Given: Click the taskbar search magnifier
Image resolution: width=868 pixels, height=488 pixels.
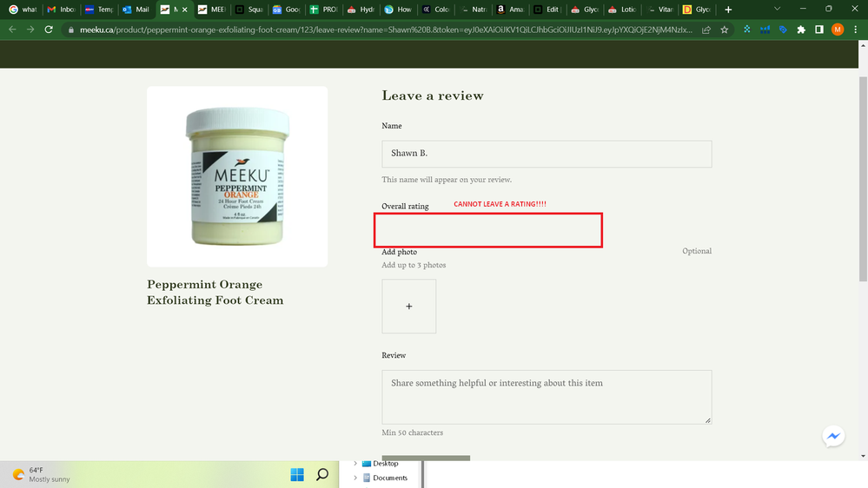Looking at the screenshot, I should pyautogui.click(x=322, y=474).
